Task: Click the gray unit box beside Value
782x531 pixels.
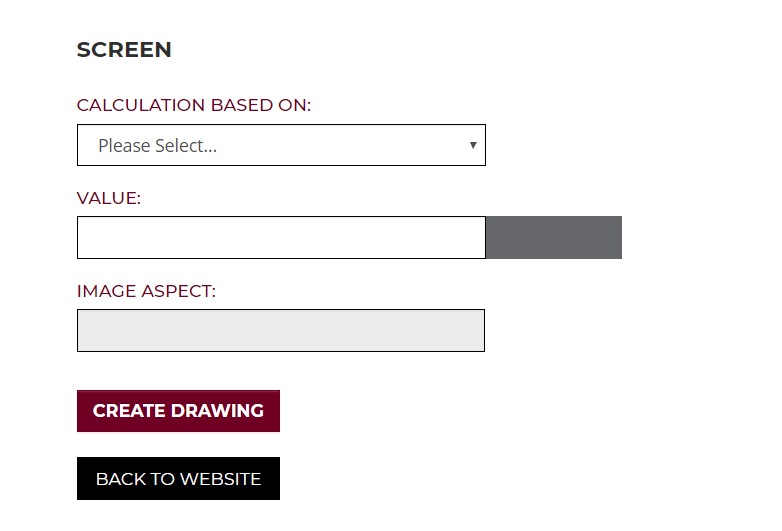Action: coord(554,238)
